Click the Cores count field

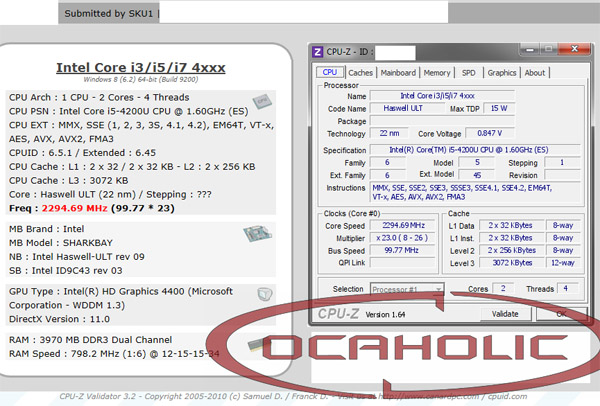tap(503, 289)
